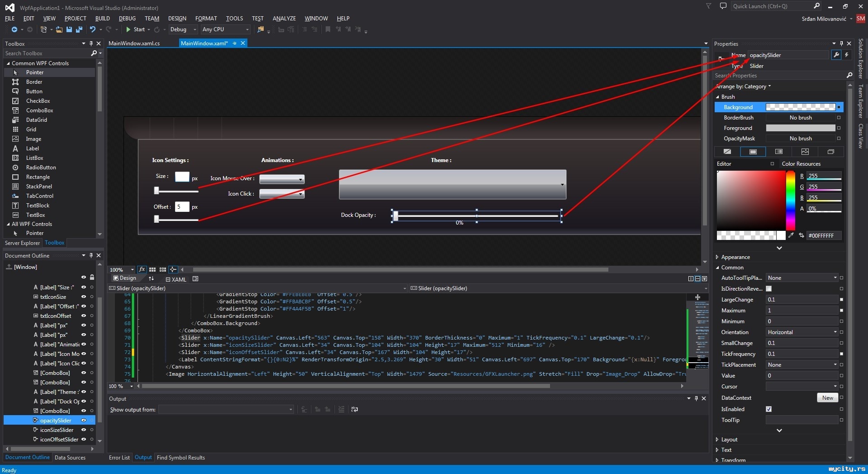
Task: Toggle effects fx button in designer
Action: (142, 269)
